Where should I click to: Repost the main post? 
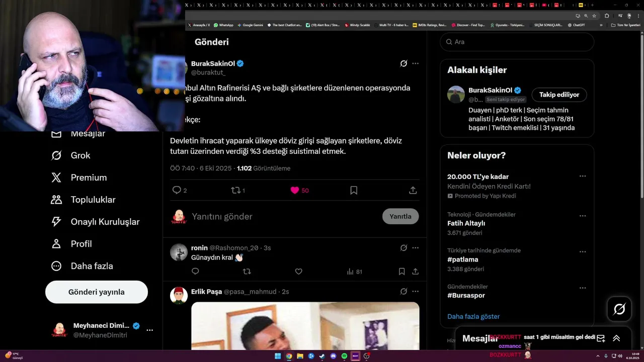click(235, 190)
